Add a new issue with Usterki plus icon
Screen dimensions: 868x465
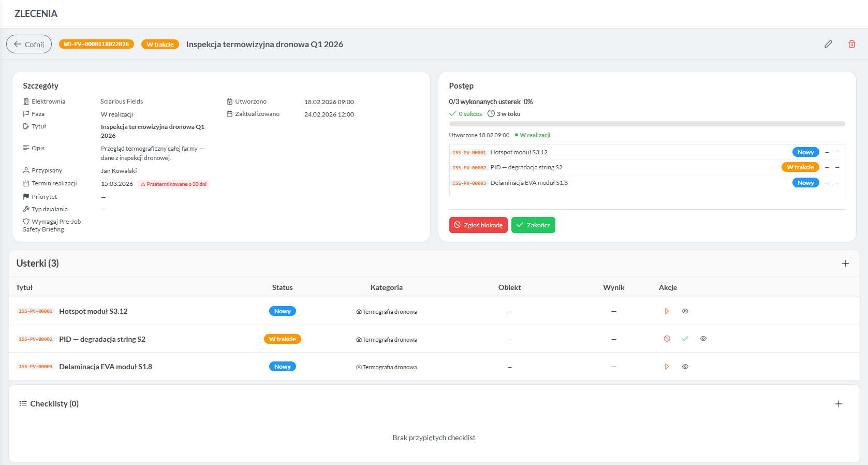[x=845, y=264]
